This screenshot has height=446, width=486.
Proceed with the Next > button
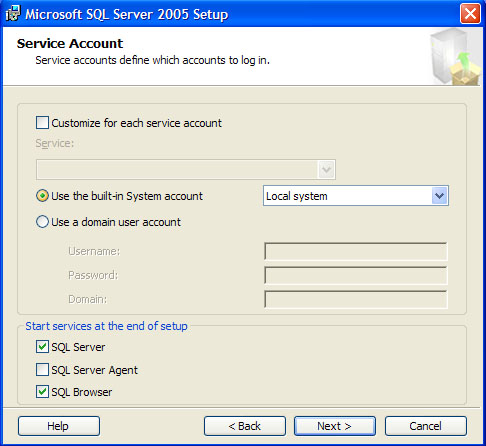tap(335, 426)
